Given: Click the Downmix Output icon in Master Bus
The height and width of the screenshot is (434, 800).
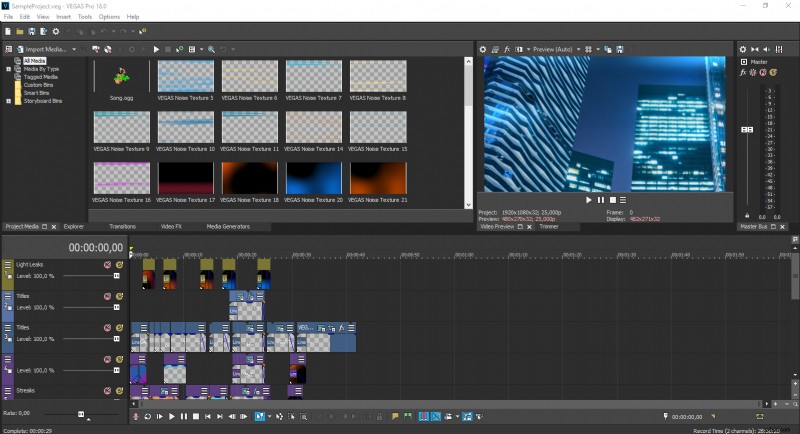Looking at the screenshot, I should 755,49.
